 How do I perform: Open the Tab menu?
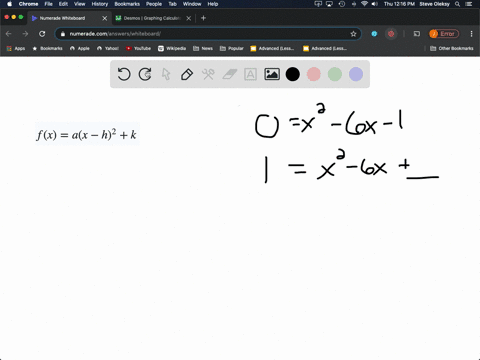[x=172, y=4]
